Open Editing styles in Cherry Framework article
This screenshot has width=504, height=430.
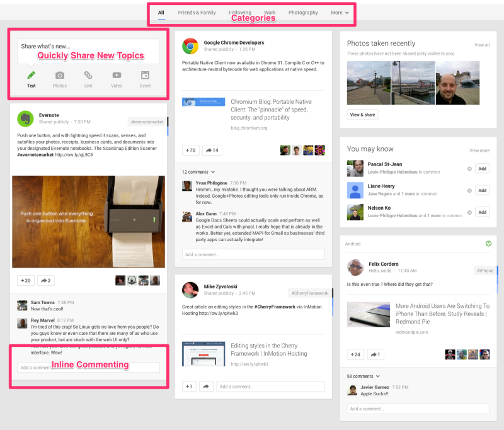click(269, 349)
